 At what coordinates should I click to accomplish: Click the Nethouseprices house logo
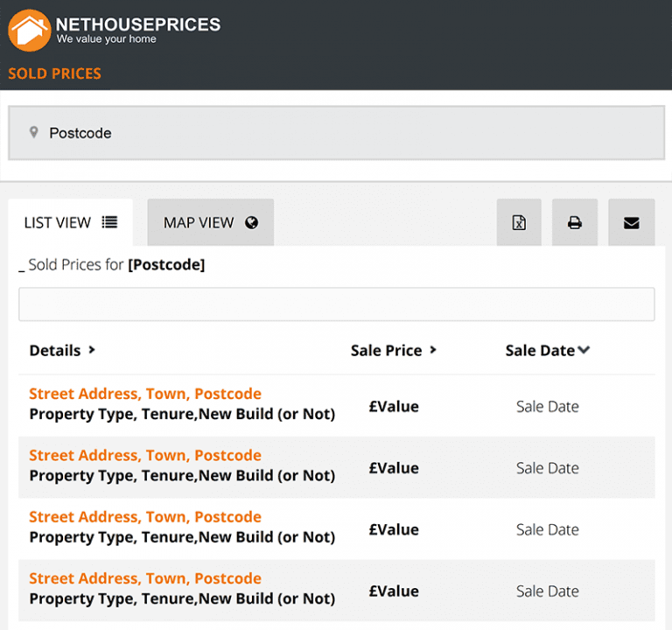[29, 29]
